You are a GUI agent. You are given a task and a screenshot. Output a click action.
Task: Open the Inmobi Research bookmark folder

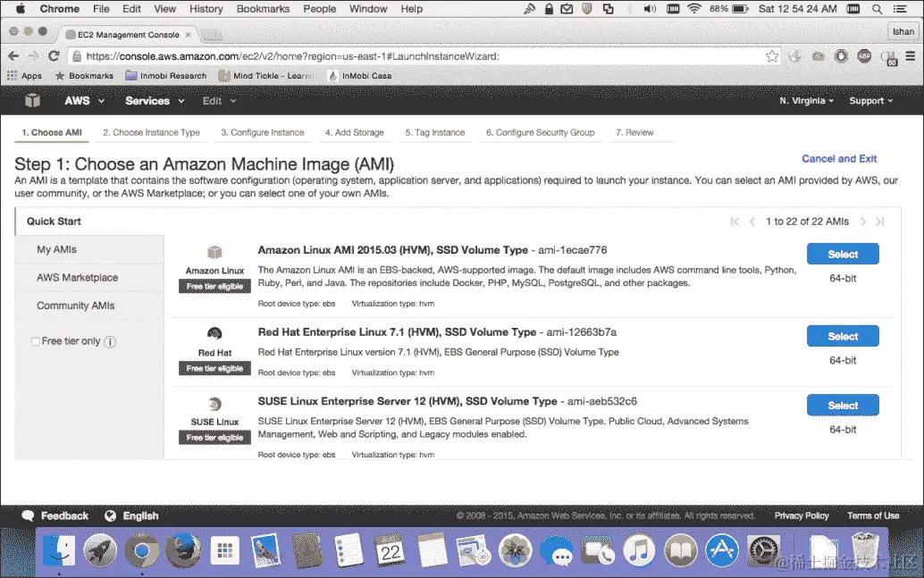pyautogui.click(x=165, y=75)
